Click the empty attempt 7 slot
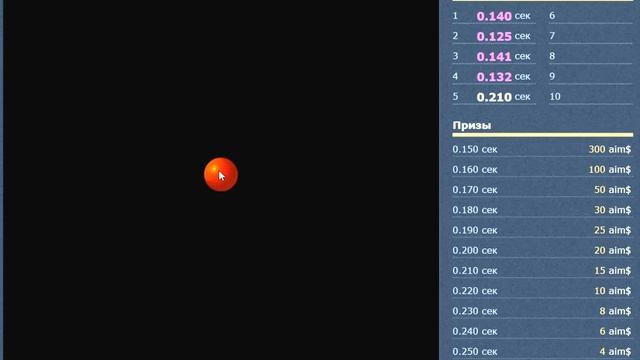Image resolution: width=640 pixels, height=360 pixels. (590, 36)
